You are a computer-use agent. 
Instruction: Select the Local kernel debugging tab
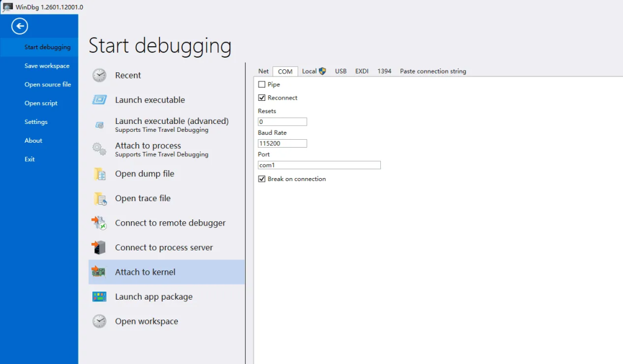313,71
